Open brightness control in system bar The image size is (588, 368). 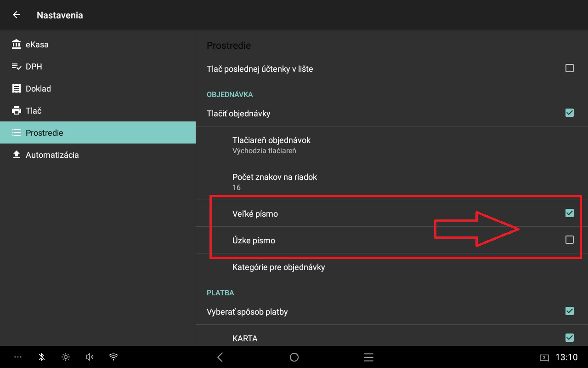pos(66,357)
